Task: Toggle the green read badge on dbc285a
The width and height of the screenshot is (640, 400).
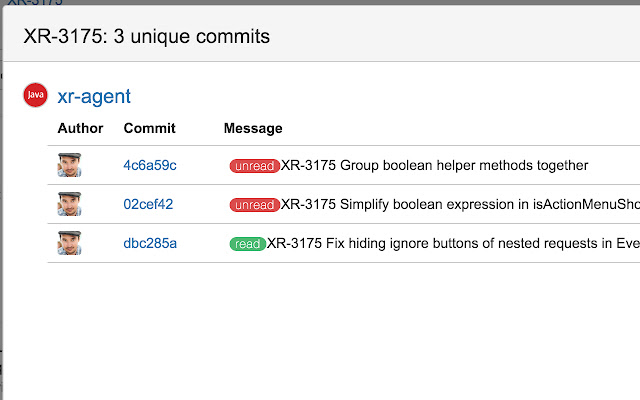Action: [x=247, y=244]
